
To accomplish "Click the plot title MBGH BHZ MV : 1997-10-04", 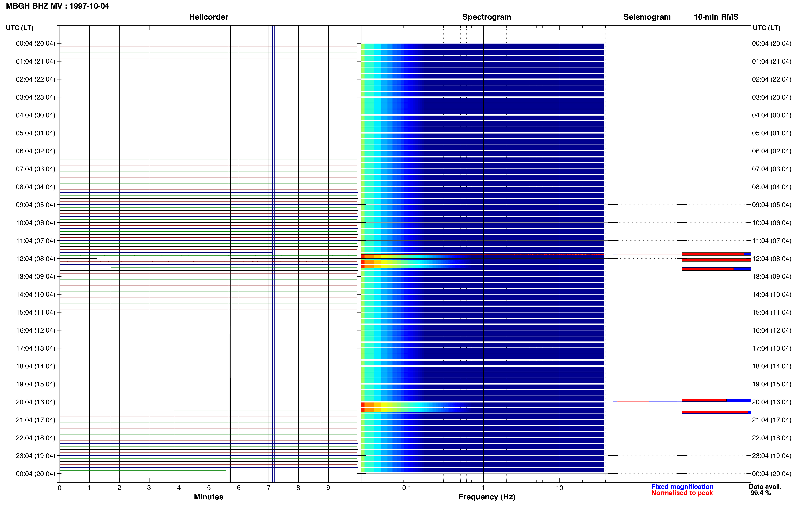I will 57,6.
